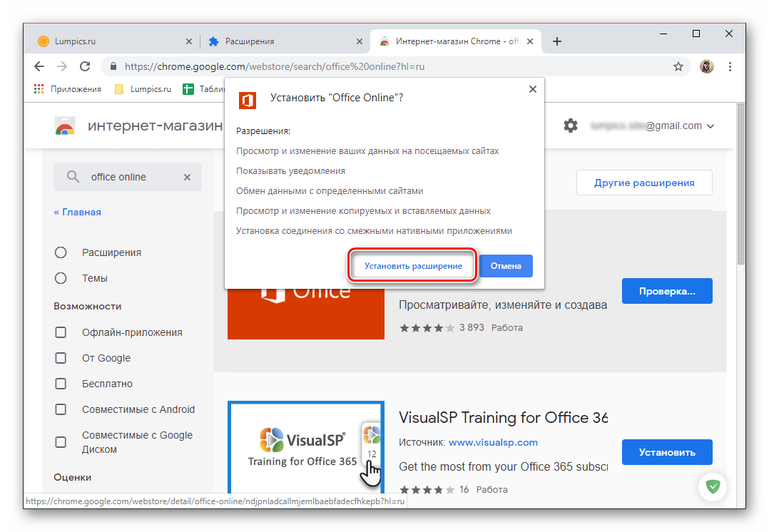The image size is (769, 532).
Task: Open the Lumpics.ru bookmark folder
Action: click(x=143, y=88)
